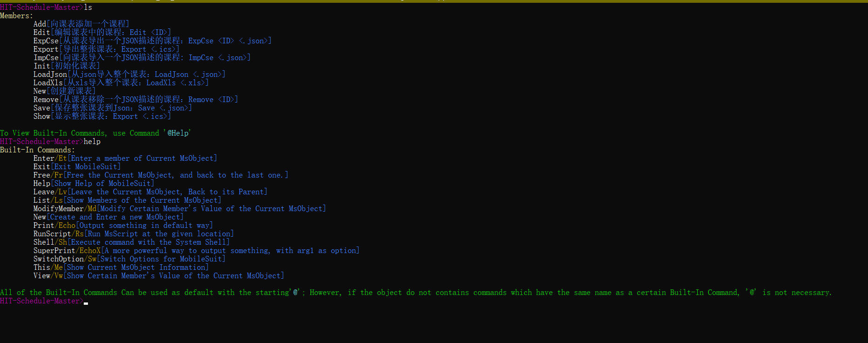Click 'New' in the Members list

pos(65,91)
